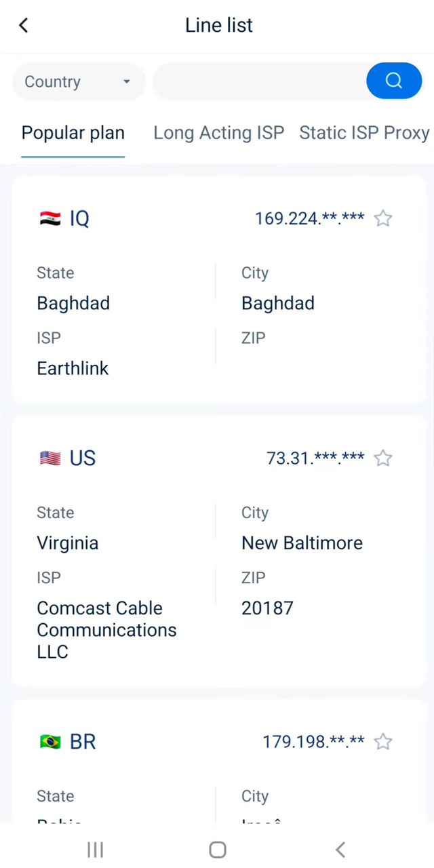Screen dimensions: 434x868
Task: Star the US 73.31 line
Action: click(383, 458)
